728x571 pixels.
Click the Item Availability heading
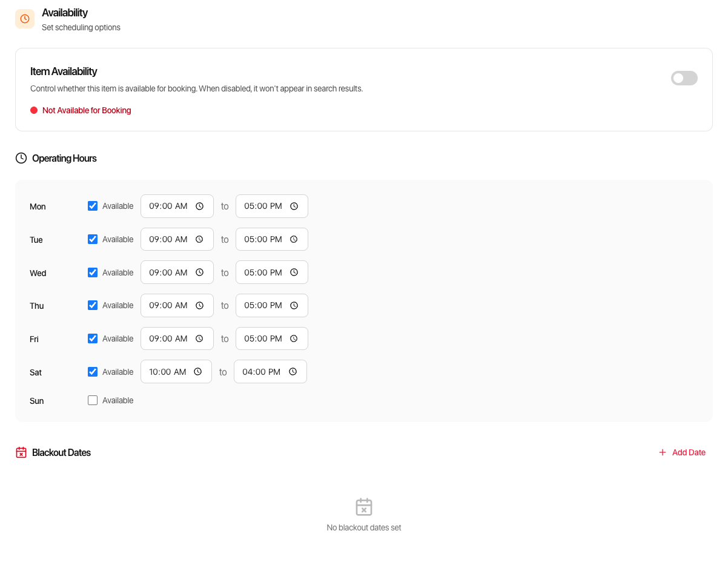pos(64,71)
